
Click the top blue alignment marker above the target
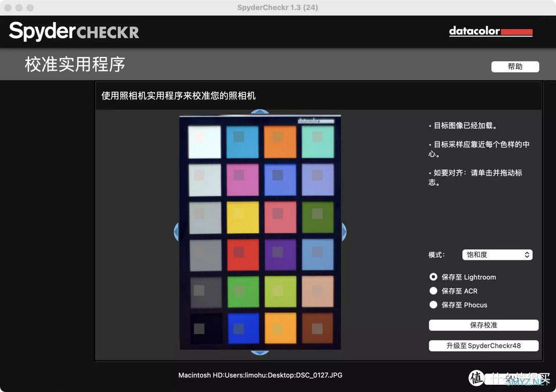point(260,112)
